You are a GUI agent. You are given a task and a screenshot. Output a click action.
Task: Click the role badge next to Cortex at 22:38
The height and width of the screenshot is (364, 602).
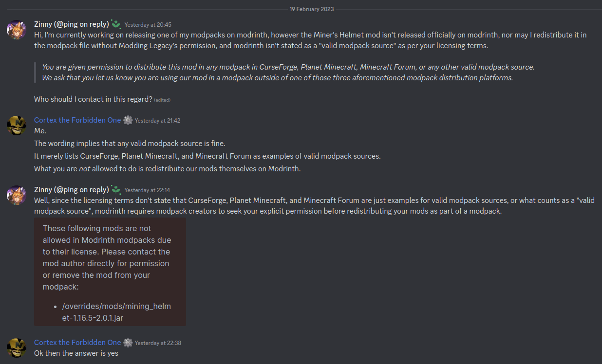point(128,343)
